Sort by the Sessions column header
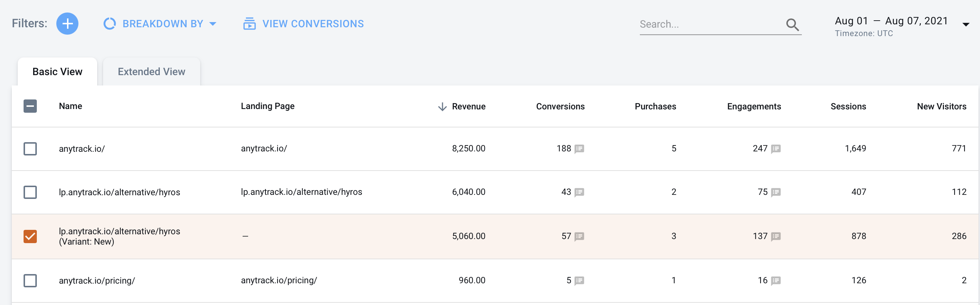Image resolution: width=980 pixels, height=305 pixels. coord(847,106)
